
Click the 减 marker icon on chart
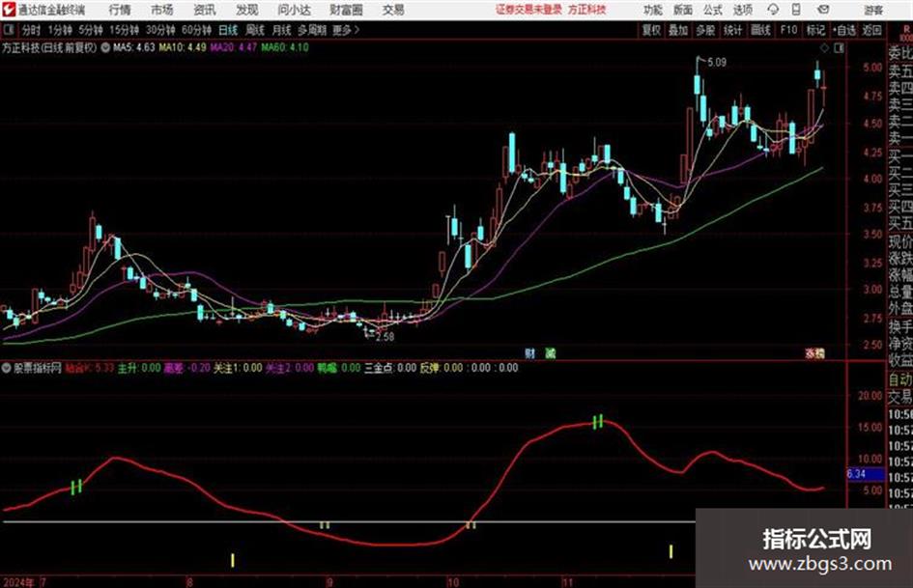(550, 352)
